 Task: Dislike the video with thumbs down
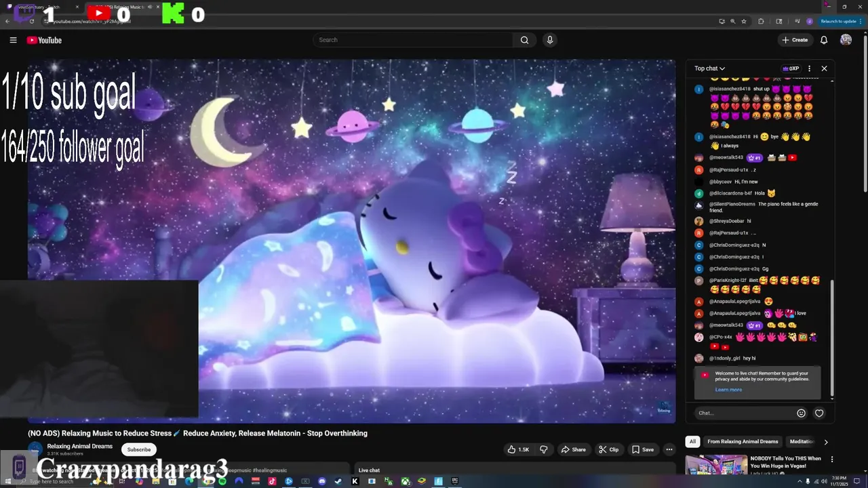[543, 449]
